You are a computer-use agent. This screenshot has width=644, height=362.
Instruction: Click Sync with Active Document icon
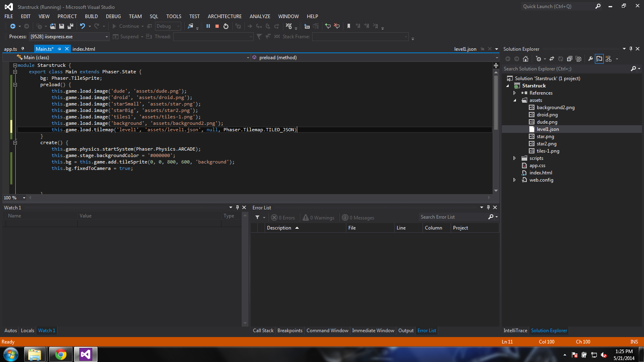pyautogui.click(x=552, y=59)
